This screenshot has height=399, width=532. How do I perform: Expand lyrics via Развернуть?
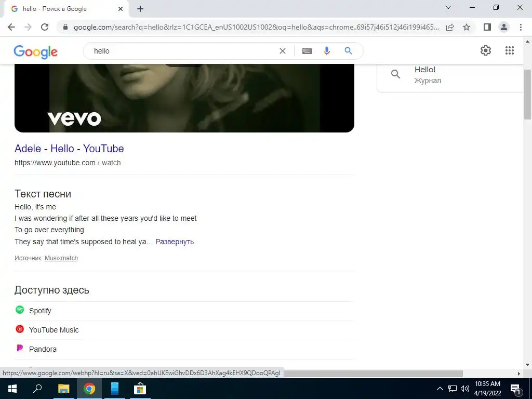click(175, 242)
